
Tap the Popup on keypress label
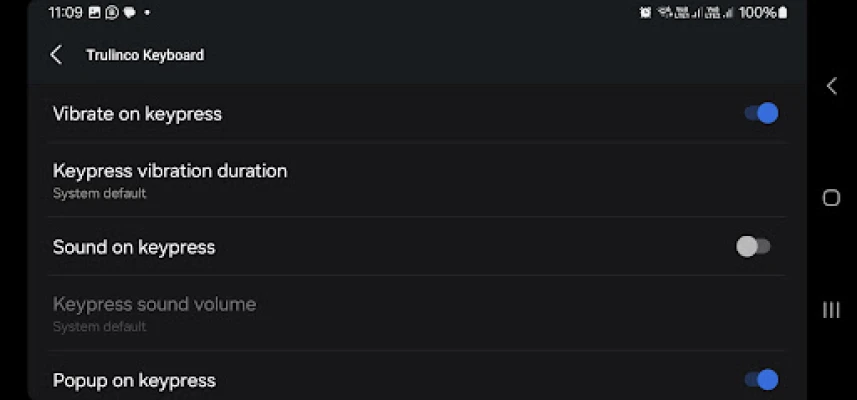[x=134, y=380]
